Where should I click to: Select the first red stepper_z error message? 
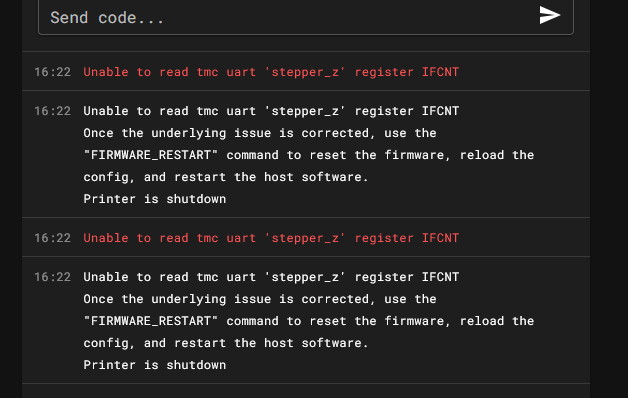[271, 72]
